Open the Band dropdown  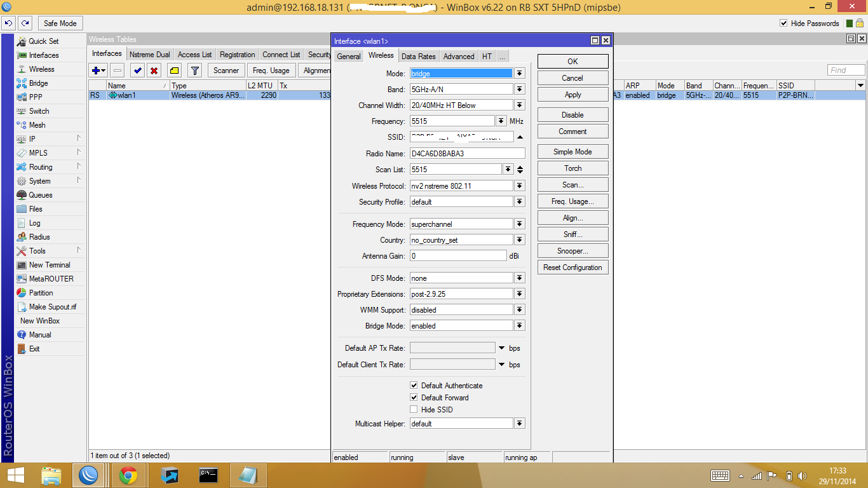coord(520,90)
